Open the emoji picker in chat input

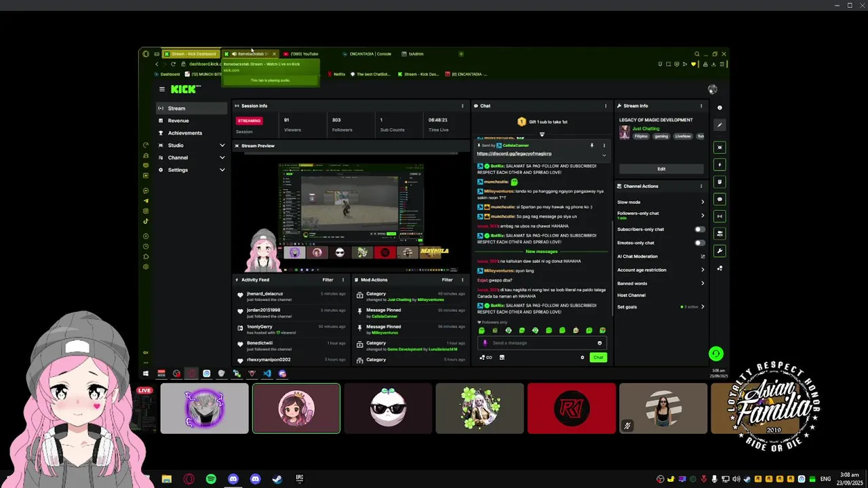coord(599,343)
